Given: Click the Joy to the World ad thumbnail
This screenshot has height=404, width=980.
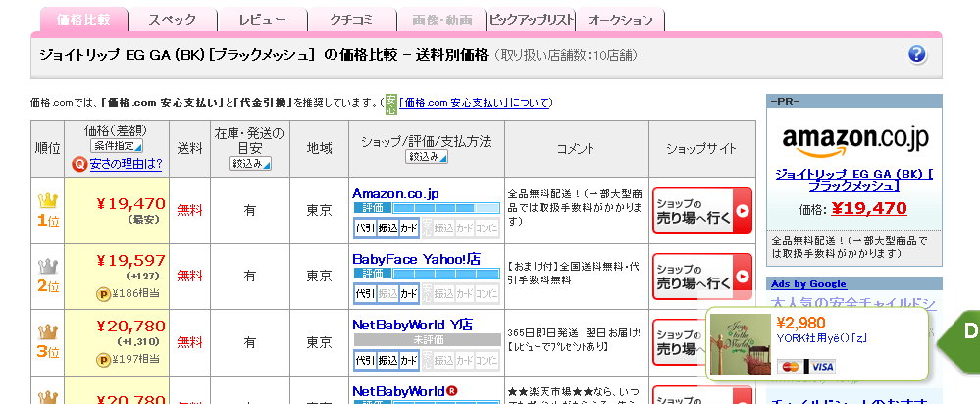Looking at the screenshot, I should pyautogui.click(x=740, y=344).
